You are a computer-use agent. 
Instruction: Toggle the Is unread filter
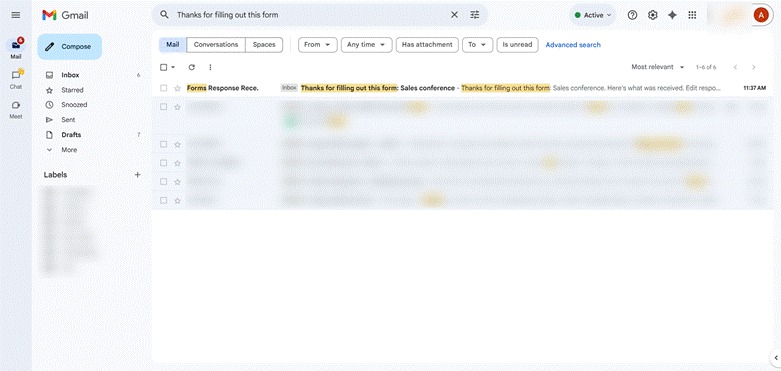coord(517,45)
